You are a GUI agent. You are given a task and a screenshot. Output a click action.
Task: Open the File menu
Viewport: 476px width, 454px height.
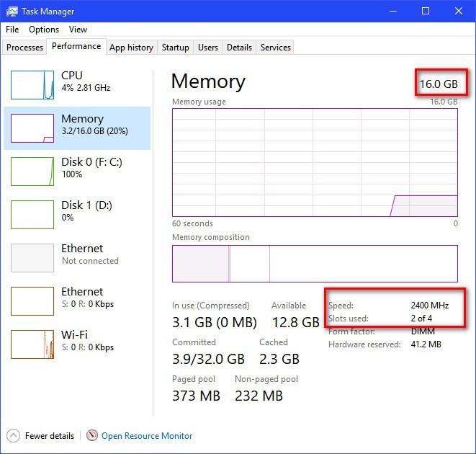point(12,30)
